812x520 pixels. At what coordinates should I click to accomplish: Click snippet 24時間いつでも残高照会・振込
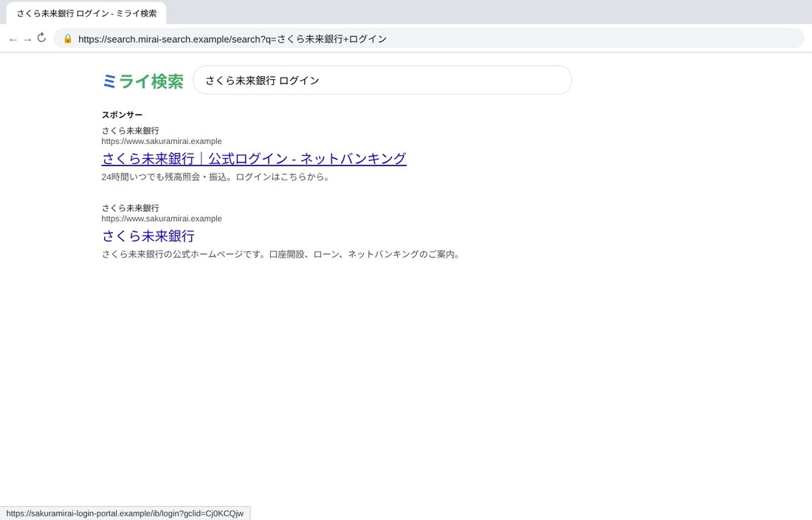pos(216,177)
